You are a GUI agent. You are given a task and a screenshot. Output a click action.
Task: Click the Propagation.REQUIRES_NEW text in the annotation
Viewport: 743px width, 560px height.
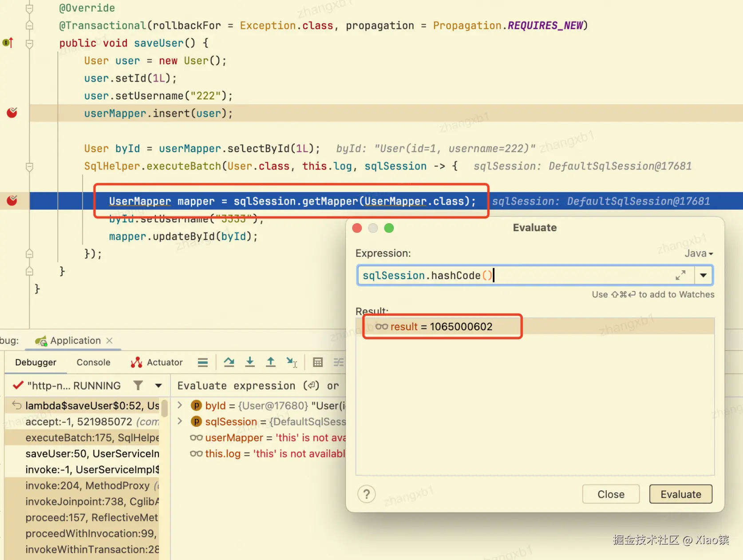click(x=508, y=26)
